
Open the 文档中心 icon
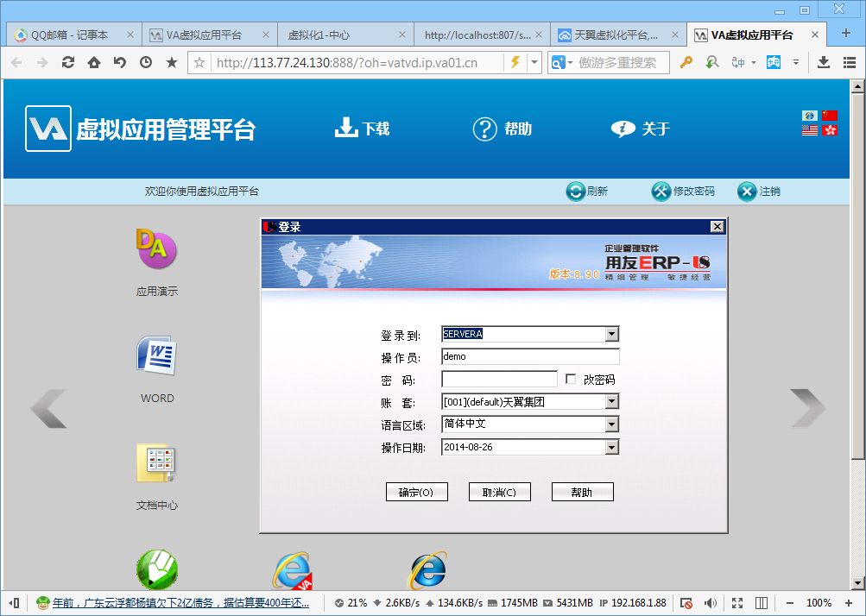(x=156, y=463)
